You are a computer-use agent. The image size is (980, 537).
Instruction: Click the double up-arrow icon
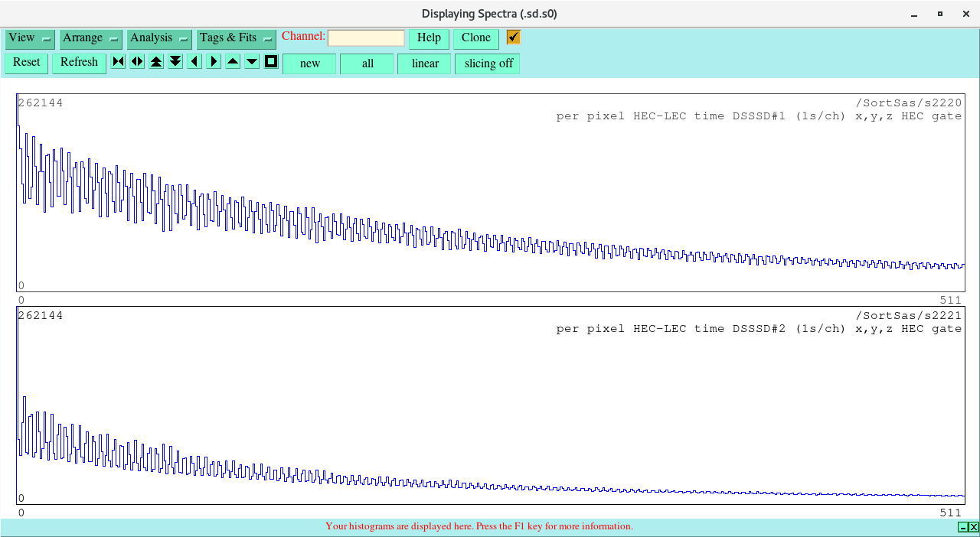pyautogui.click(x=156, y=62)
